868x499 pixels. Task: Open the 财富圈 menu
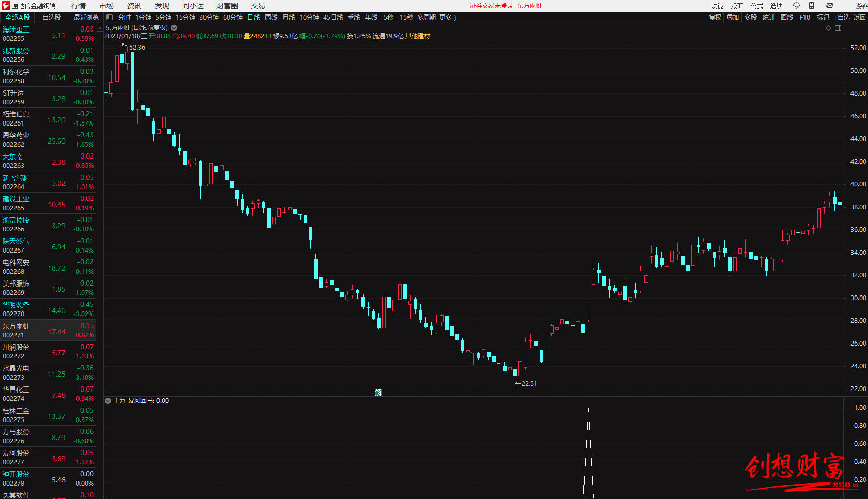227,6
